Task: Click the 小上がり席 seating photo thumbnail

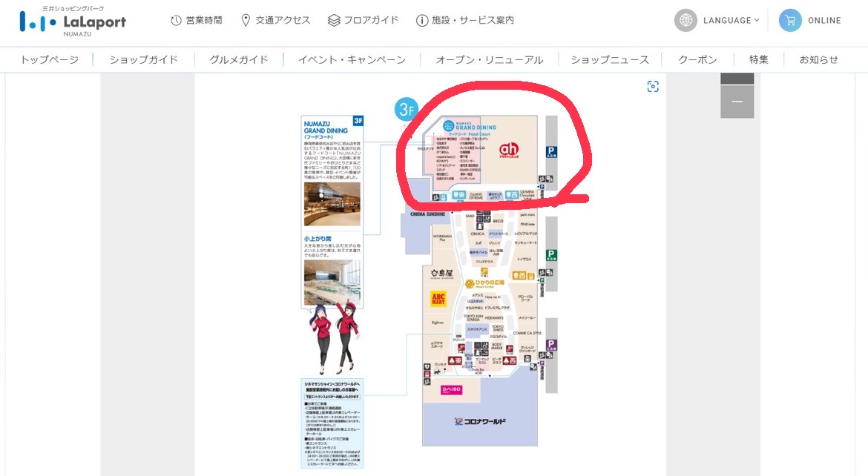Action: point(332,282)
